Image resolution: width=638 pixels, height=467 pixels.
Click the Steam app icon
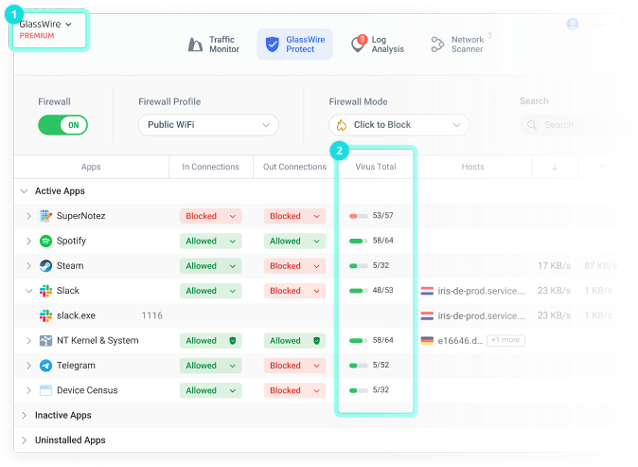46,266
